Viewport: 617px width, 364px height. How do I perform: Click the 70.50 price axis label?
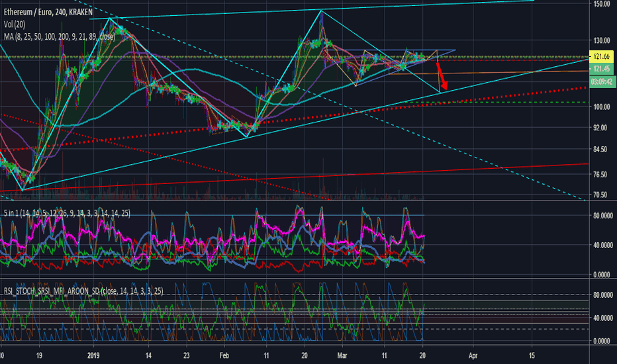(x=600, y=195)
